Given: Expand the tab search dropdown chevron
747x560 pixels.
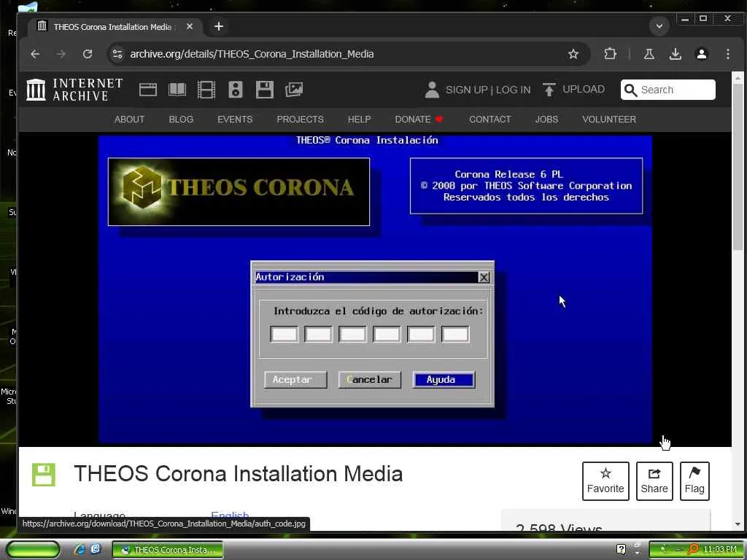Looking at the screenshot, I should tap(659, 26).
